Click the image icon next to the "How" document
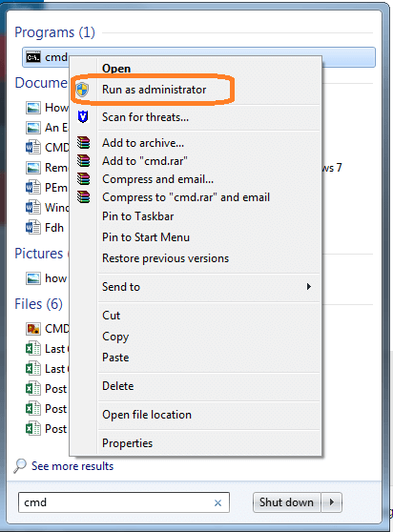 tap(33, 108)
